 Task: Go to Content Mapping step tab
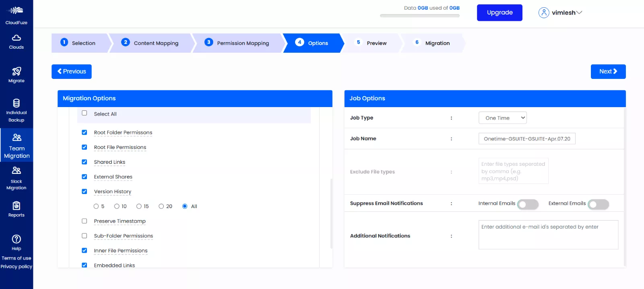pos(152,43)
